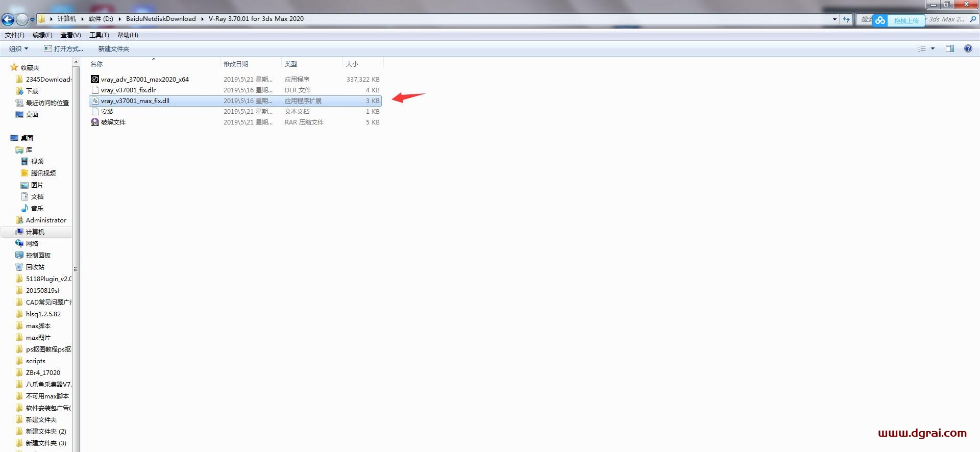Click the blue Back navigation arrow

click(8, 19)
